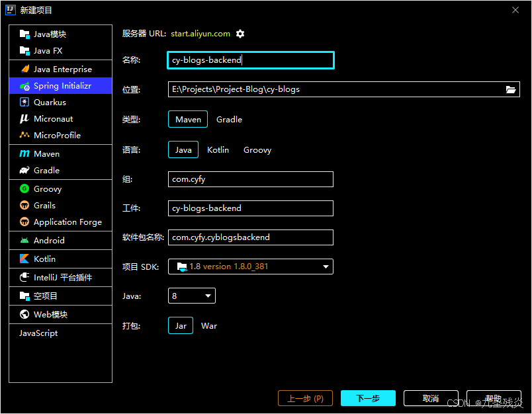This screenshot has height=414, width=532.
Task: Open the start.aliyun.com server URL link
Action: pyautogui.click(x=200, y=34)
